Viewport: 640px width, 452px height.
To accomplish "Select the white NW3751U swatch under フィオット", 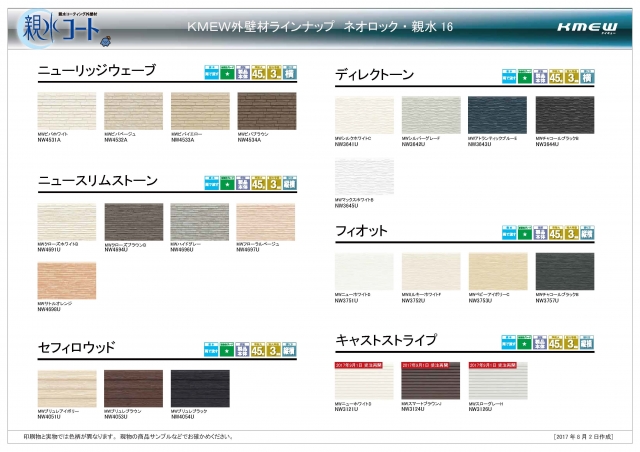I will coord(364,272).
